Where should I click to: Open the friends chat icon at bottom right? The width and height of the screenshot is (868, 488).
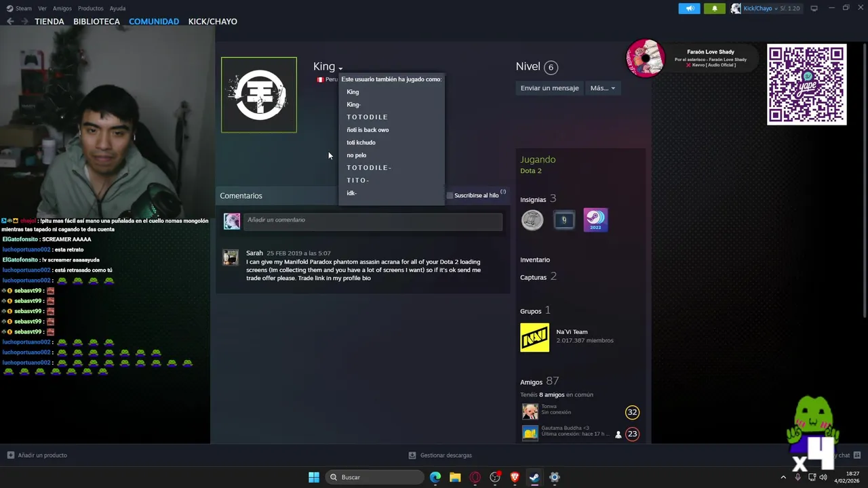(x=856, y=455)
